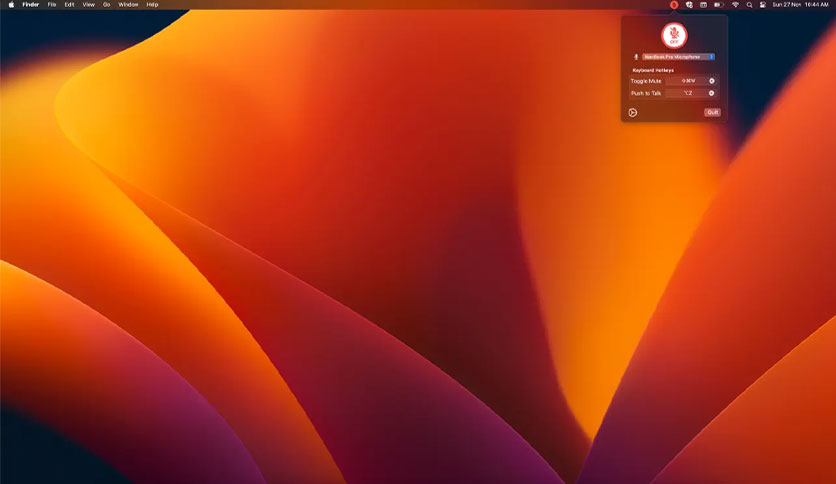This screenshot has height=484, width=836.
Task: Open the Wi-Fi status icon
Action: [x=735, y=5]
